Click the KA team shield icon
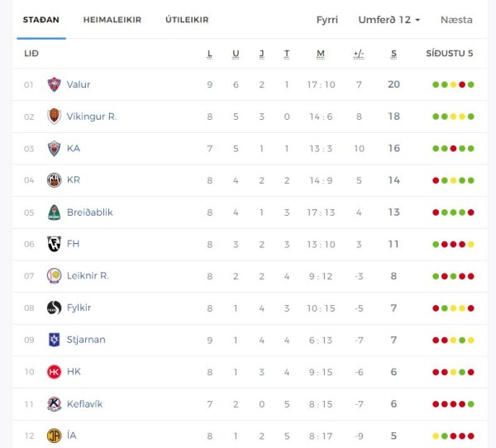496x448 pixels. pos(54,149)
